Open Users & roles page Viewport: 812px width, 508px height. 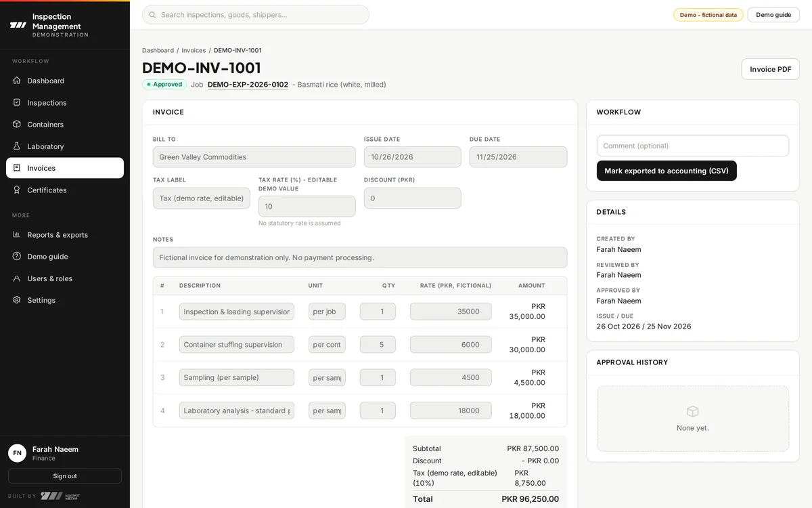65,278
